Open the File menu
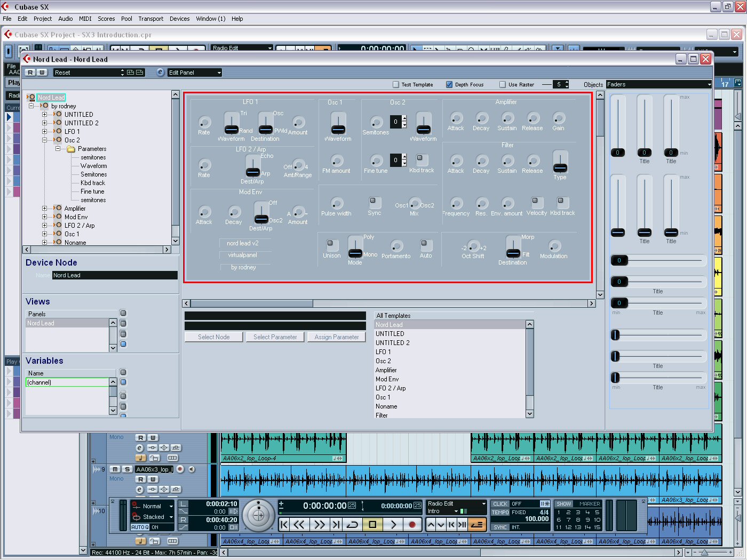This screenshot has height=560, width=747. tap(7, 19)
